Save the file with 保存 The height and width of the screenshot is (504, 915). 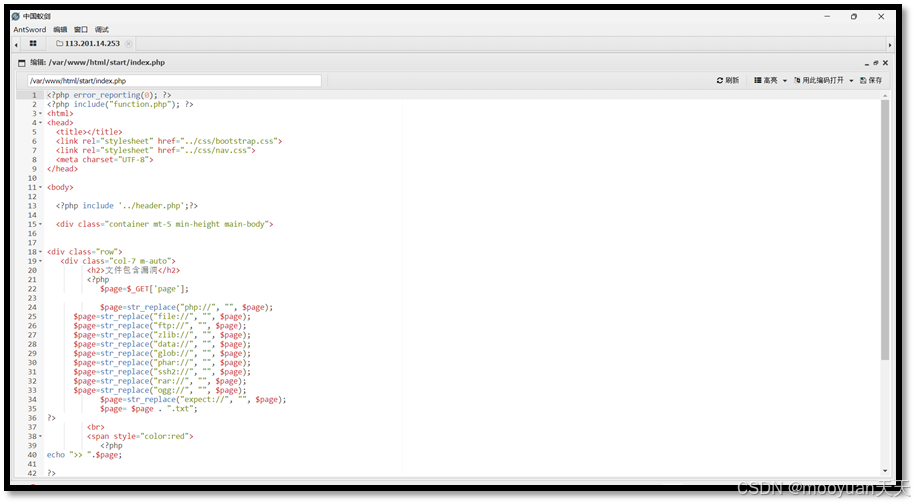click(871, 80)
